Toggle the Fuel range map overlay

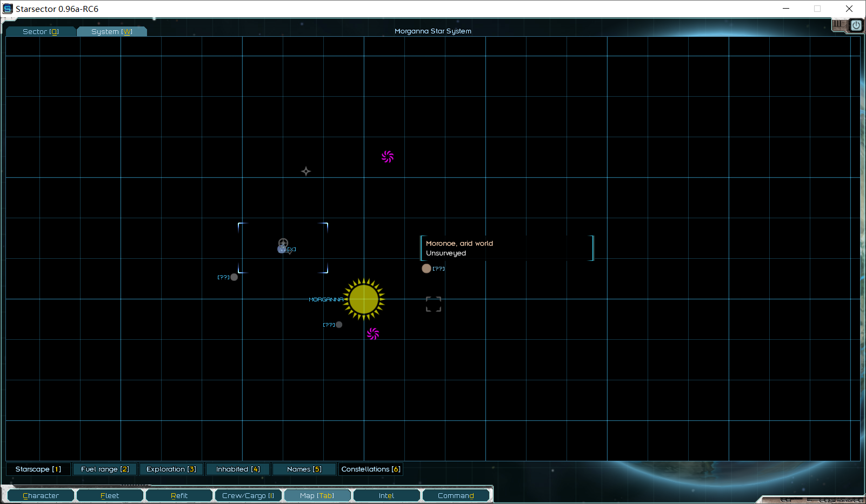coord(105,469)
